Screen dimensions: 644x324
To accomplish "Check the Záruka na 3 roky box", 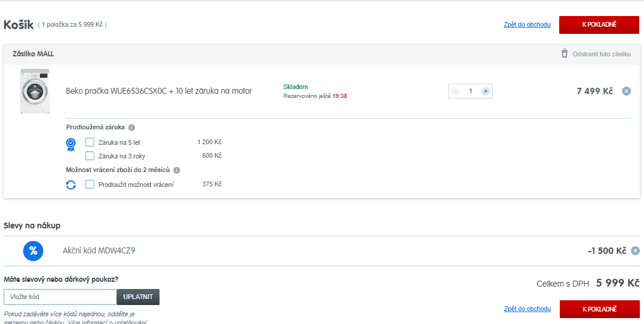I will (90, 156).
